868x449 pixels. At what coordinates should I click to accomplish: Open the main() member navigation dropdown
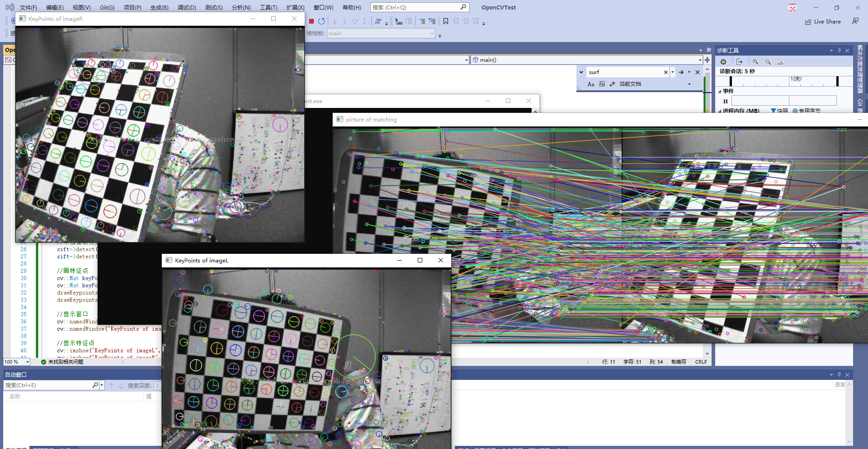click(x=700, y=60)
